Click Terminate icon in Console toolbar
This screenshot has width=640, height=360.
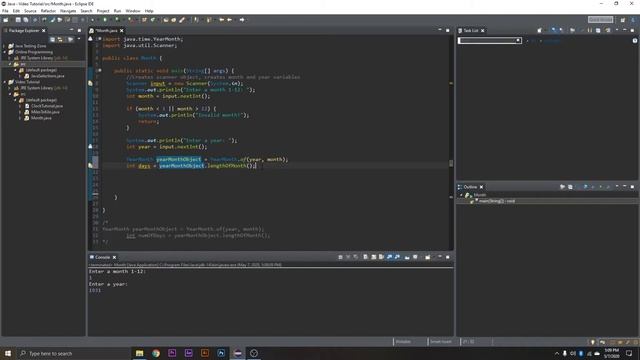point(340,257)
